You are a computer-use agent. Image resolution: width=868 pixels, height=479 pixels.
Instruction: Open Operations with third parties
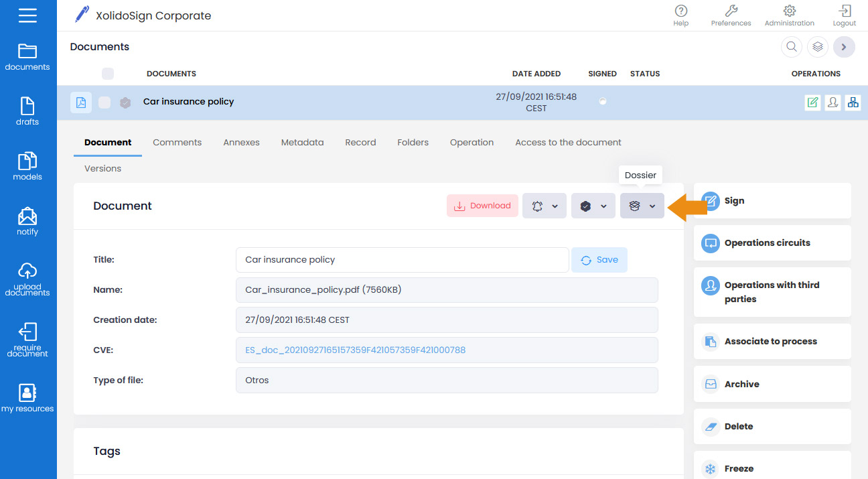click(x=772, y=292)
